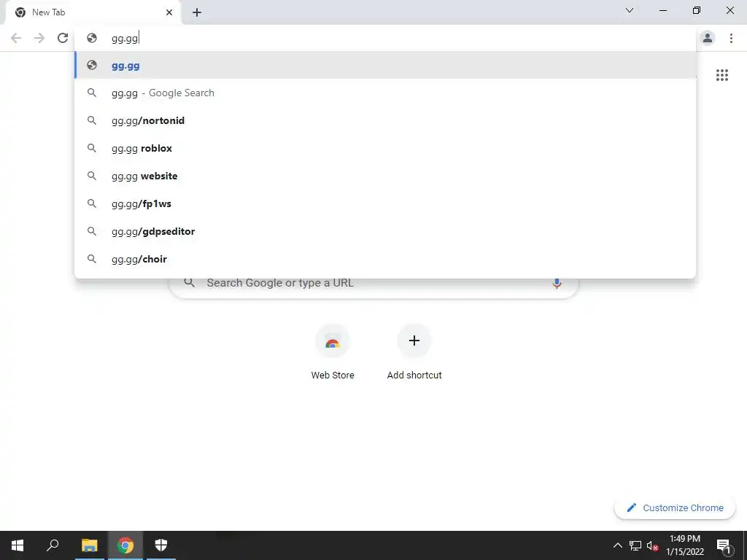Choose the 'gg.gg - Google Search' suggestion
The height and width of the screenshot is (560, 747).
(x=385, y=93)
